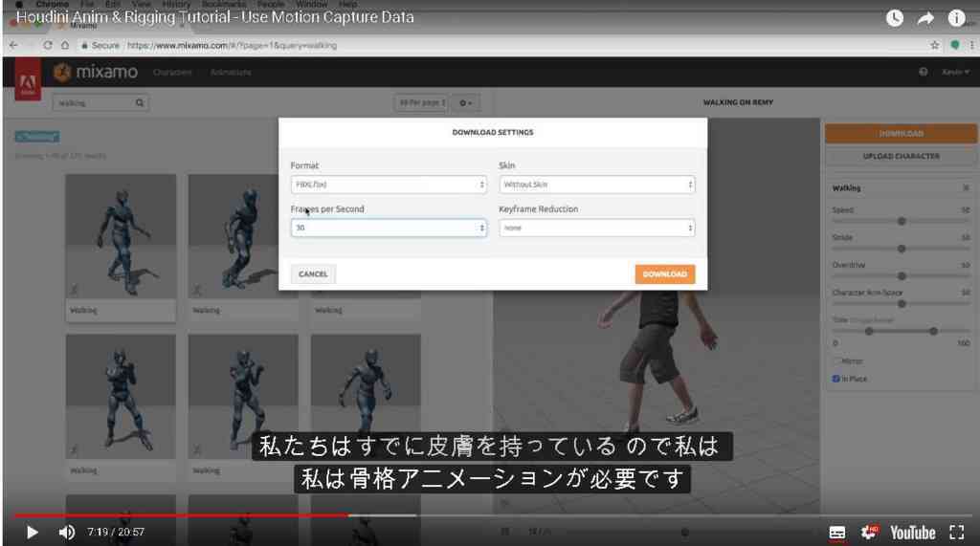The image size is (980, 546).
Task: Play the YouTube video
Action: click(x=32, y=533)
